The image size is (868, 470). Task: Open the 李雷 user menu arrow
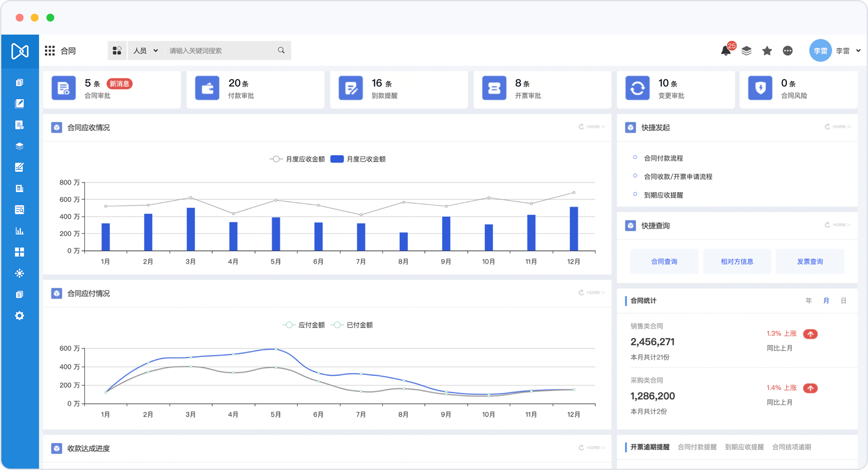[858, 51]
